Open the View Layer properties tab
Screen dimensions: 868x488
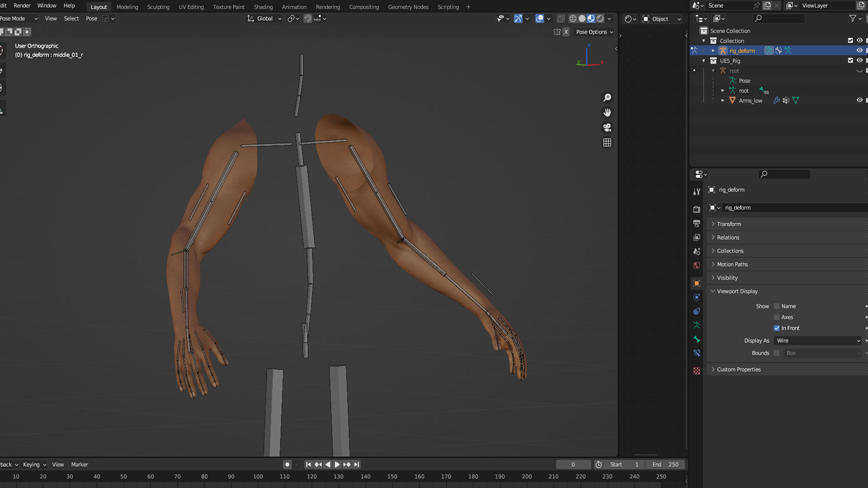697,237
